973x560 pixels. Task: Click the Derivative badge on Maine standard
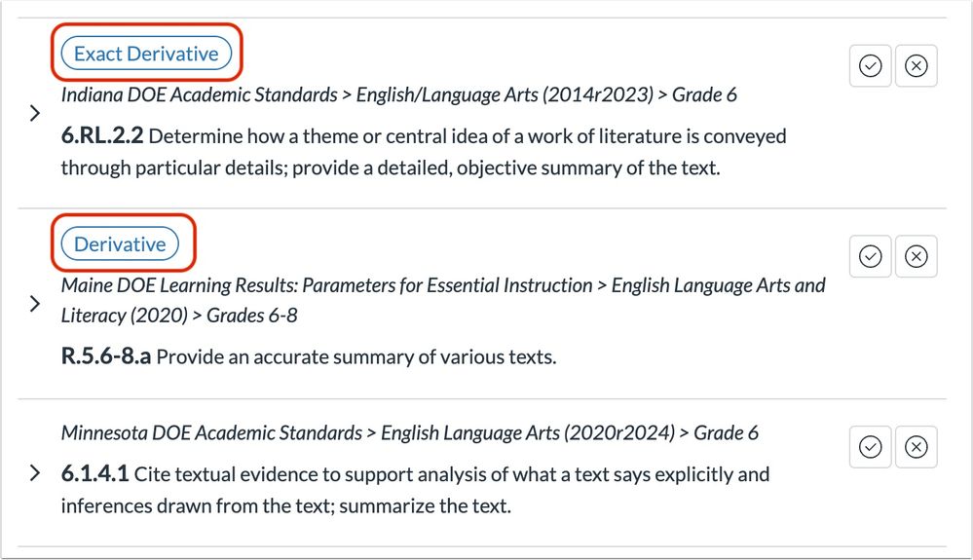120,243
